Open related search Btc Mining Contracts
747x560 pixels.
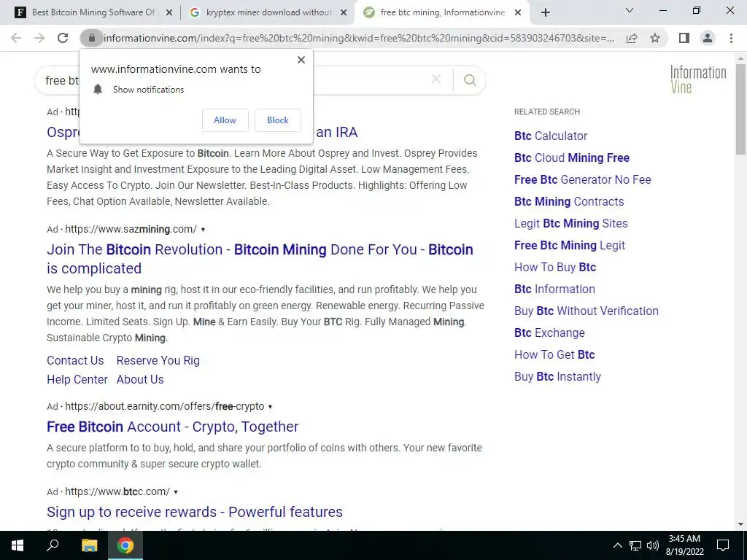[x=569, y=201]
